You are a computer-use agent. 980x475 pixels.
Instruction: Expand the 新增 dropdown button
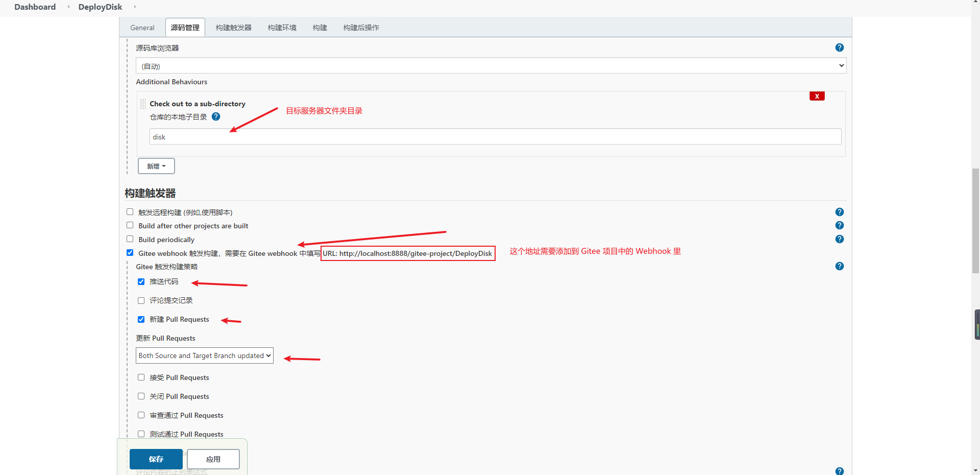click(156, 165)
